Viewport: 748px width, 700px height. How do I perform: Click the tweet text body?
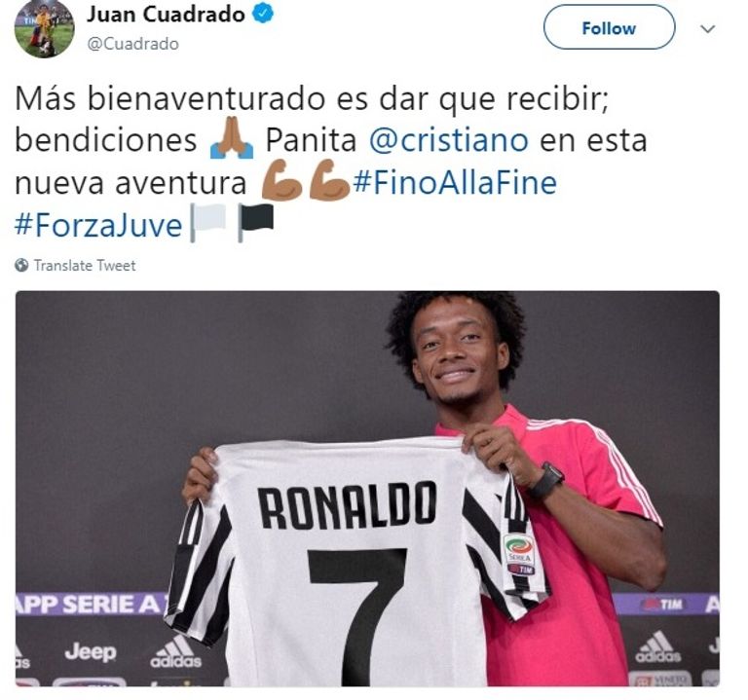[x=331, y=162]
